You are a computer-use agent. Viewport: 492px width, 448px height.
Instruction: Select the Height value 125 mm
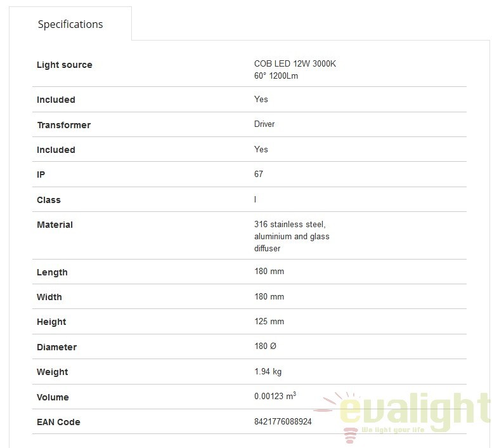tap(269, 321)
